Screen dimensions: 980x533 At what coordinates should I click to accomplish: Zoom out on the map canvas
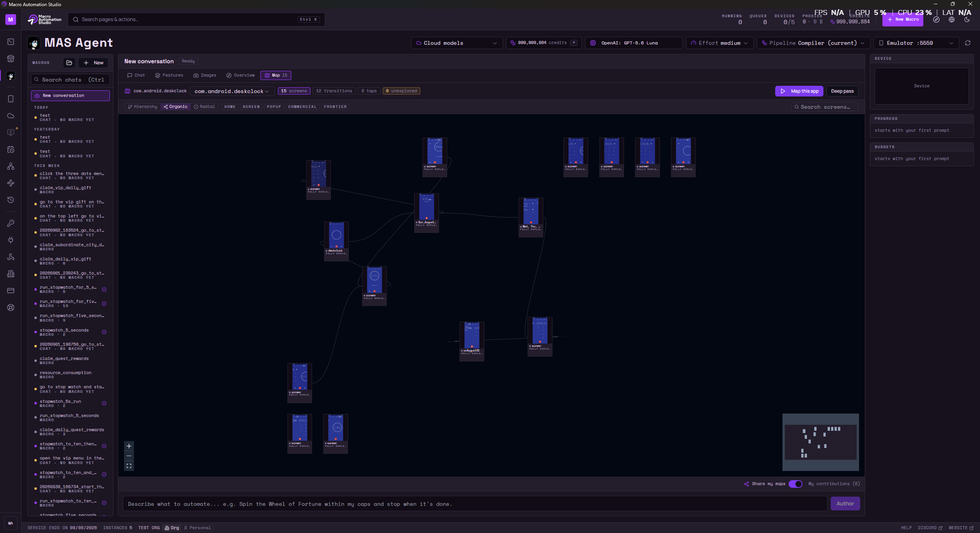129,456
